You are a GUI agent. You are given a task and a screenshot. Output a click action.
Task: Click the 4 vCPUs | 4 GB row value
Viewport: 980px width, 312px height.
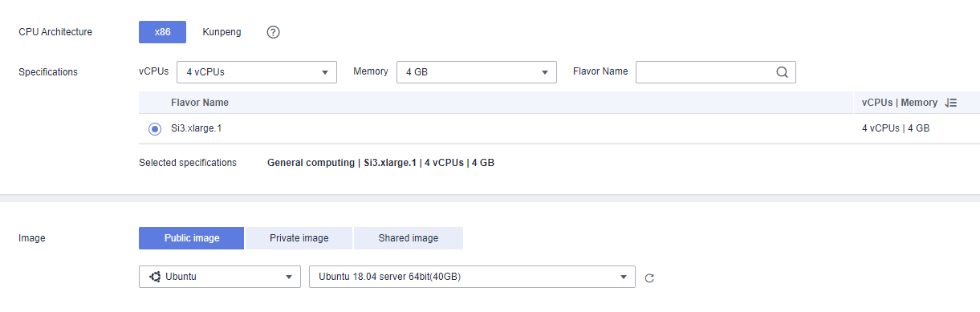click(x=896, y=128)
